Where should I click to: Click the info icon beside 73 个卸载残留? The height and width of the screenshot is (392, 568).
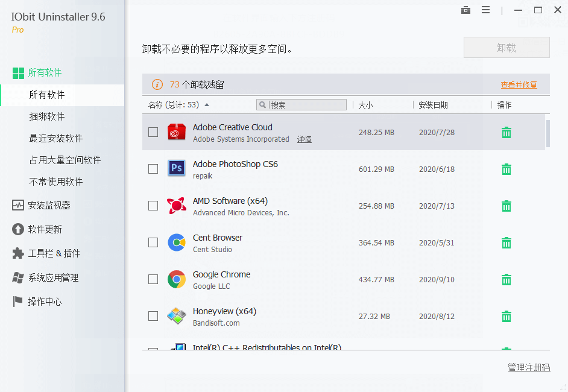[x=157, y=84]
